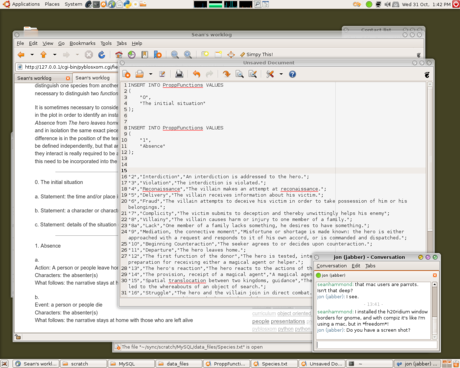Screen dimensions: 460x368
Task: Click ProppFunctions on editor line 1
Action: [183, 85]
